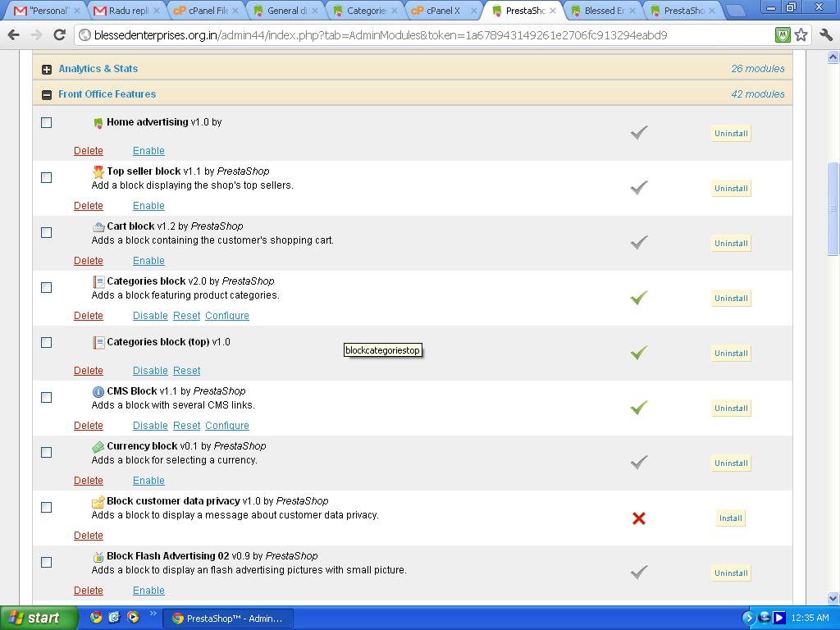Click the green enabled checkmark for CMS Block
This screenshot has width=840, height=630.
click(639, 407)
